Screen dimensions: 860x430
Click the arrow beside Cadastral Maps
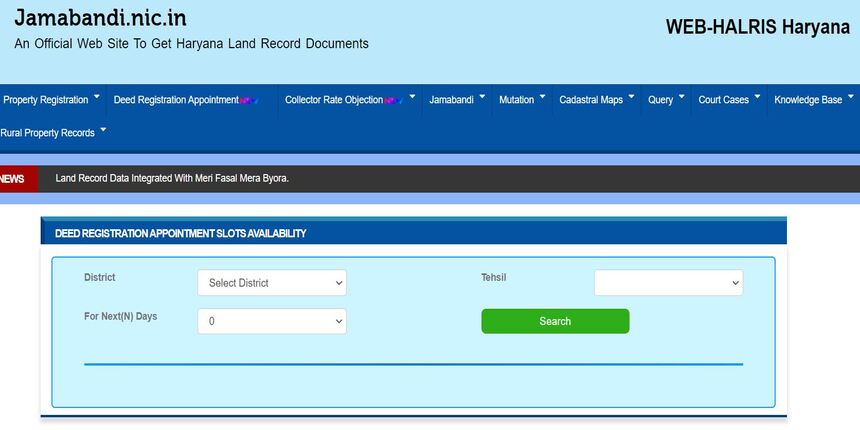click(x=632, y=98)
